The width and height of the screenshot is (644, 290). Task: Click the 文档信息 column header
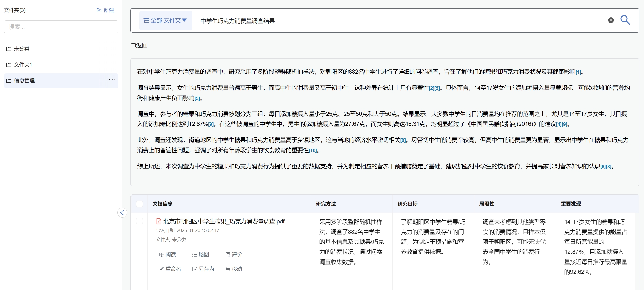[162, 204]
